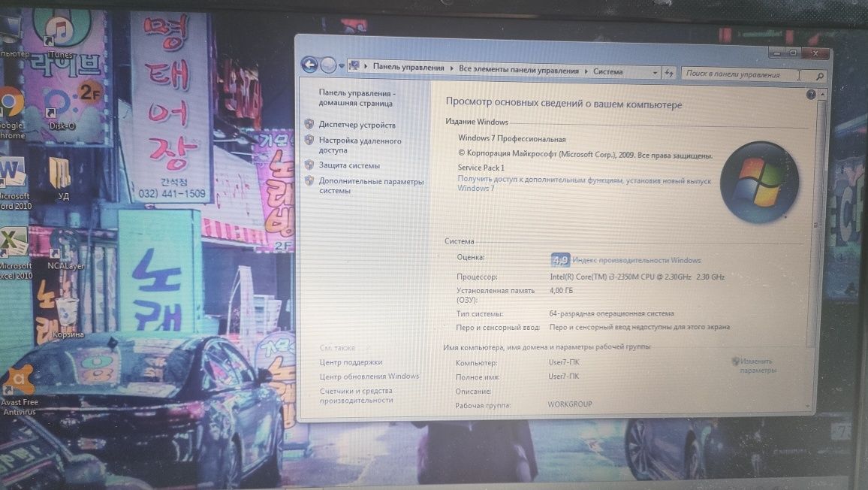Select the 4,00 ГБ memory value
Screen dimensions: 868x490
click(562, 290)
